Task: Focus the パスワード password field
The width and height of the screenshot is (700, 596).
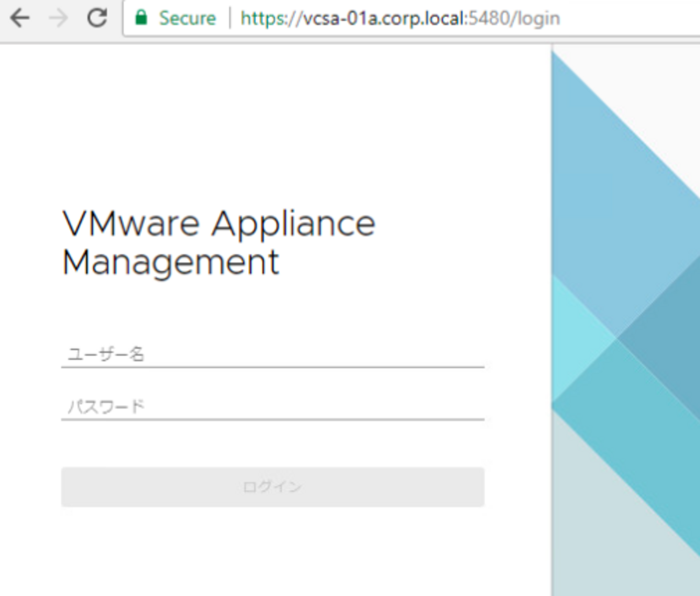Action: pos(272,406)
